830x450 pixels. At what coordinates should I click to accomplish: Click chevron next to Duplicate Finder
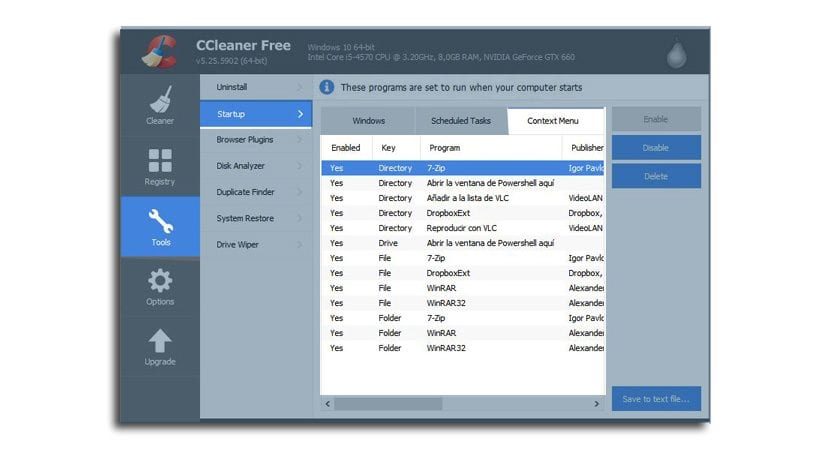click(300, 192)
